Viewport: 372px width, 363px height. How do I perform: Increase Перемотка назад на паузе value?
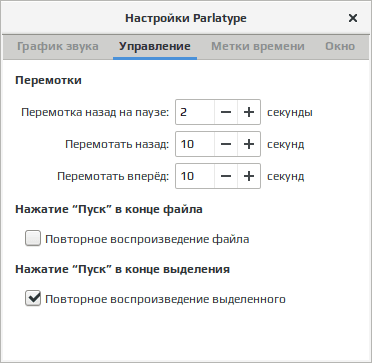coord(249,112)
